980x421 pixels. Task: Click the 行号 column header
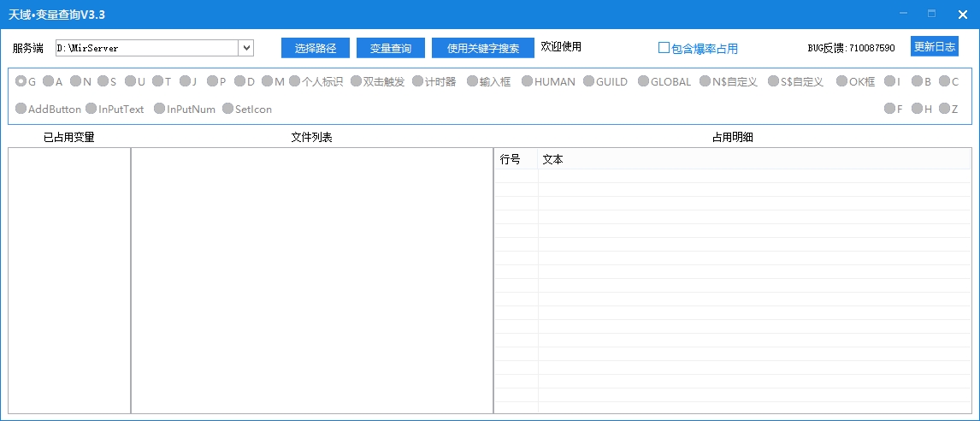pyautogui.click(x=517, y=159)
